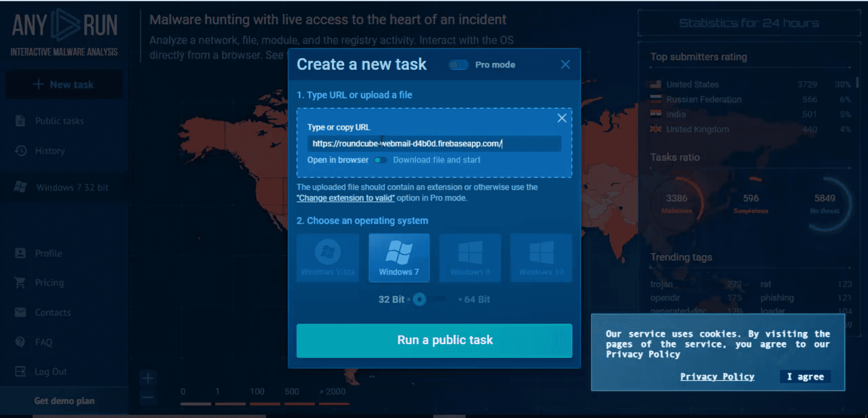Click the Profile person icon
Image resolution: width=868 pixels, height=418 pixels.
[x=20, y=253]
